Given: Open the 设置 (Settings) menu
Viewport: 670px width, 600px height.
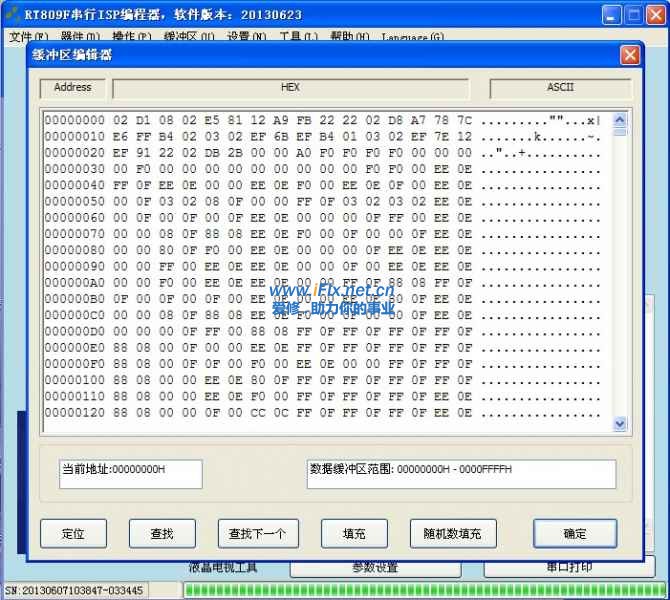Looking at the screenshot, I should 246,37.
